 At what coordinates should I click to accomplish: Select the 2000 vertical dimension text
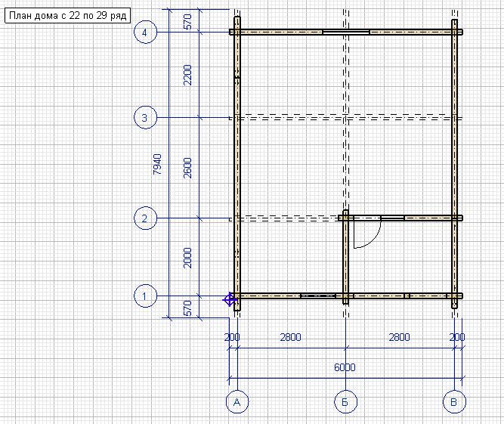187,258
